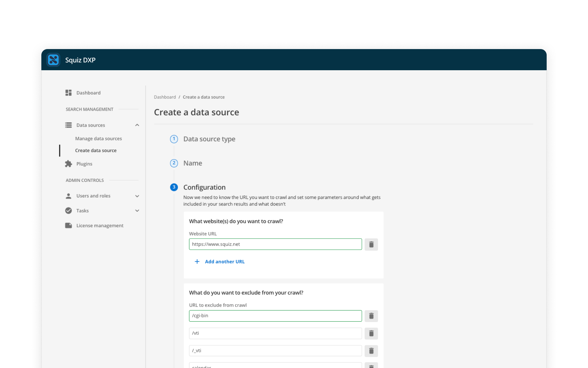Go to step 1 circle Data source type
The image size is (588, 368).
tap(174, 139)
